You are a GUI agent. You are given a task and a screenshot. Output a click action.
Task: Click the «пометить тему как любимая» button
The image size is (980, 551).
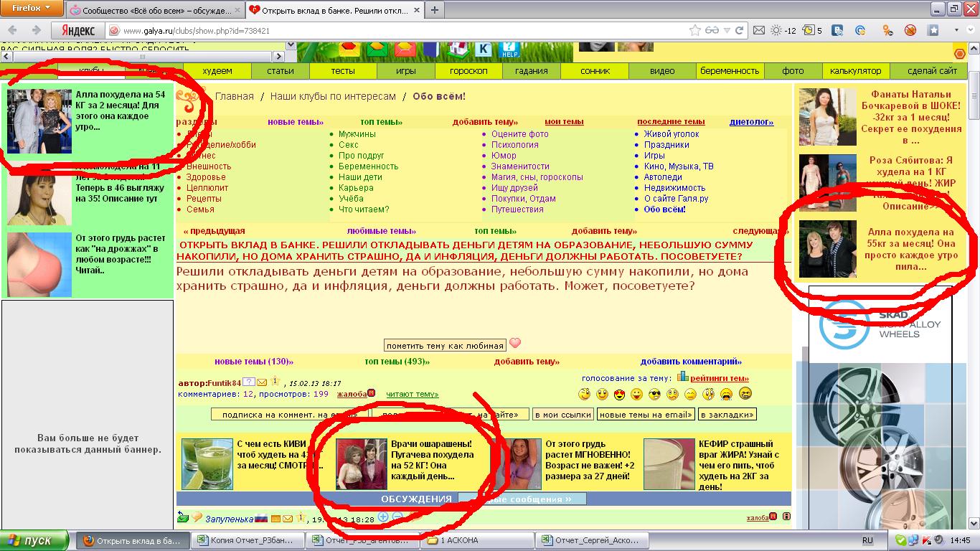(445, 345)
